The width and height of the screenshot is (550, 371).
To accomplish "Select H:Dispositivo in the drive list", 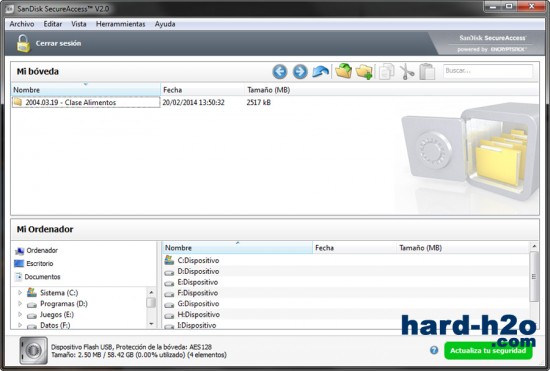I will tap(199, 315).
